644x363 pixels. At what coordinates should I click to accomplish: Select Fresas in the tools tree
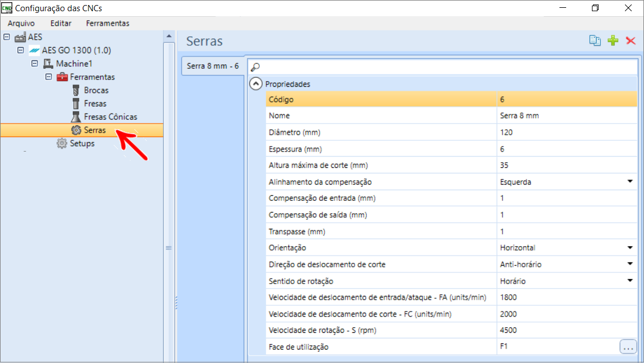pos(95,103)
